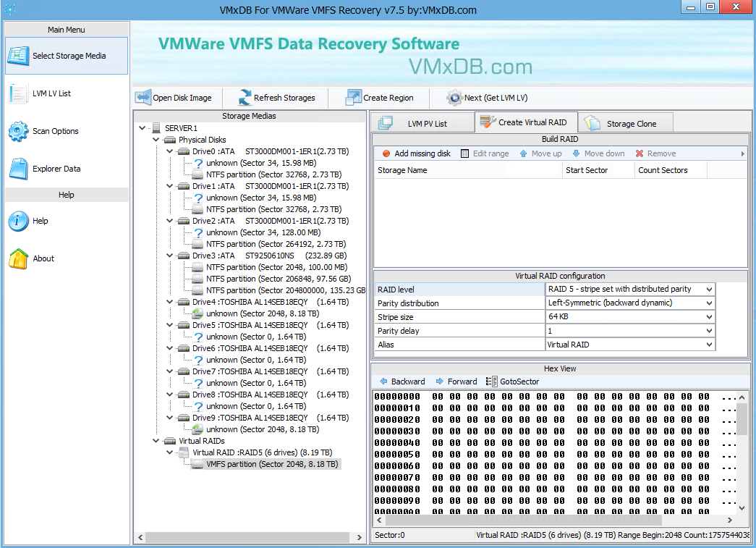The height and width of the screenshot is (548, 756).
Task: Open the Select Storage Media page
Action: (67, 56)
